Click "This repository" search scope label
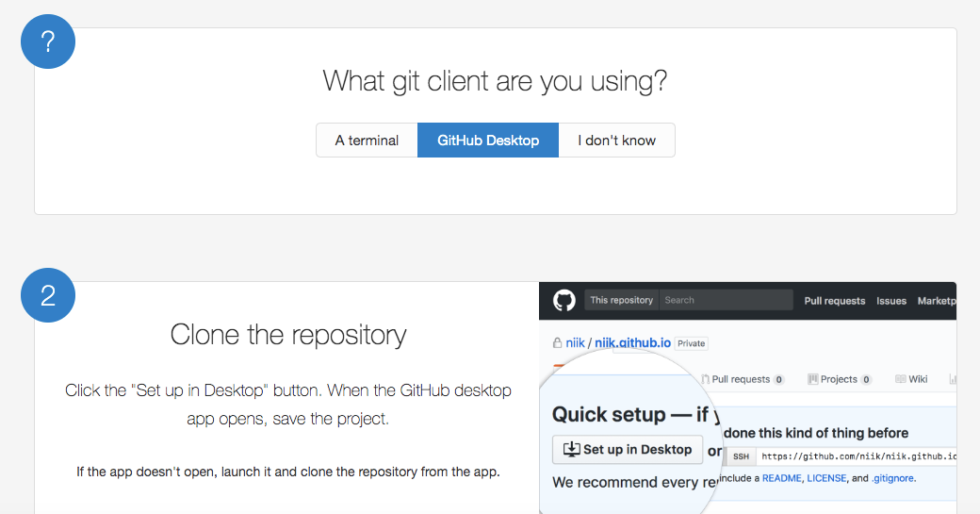This screenshot has height=514, width=980. 621,300
